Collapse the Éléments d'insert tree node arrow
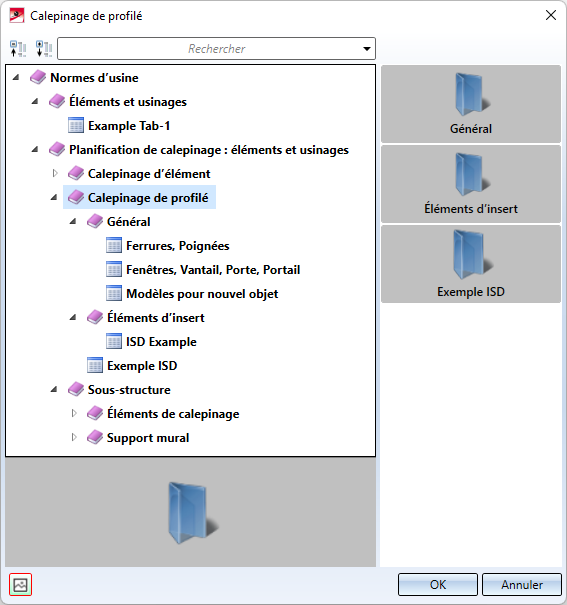Image resolution: width=567 pixels, height=605 pixels. click(x=73, y=318)
